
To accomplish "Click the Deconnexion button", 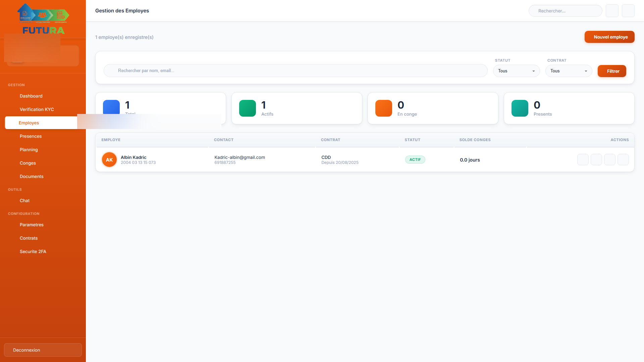I will click(43, 350).
